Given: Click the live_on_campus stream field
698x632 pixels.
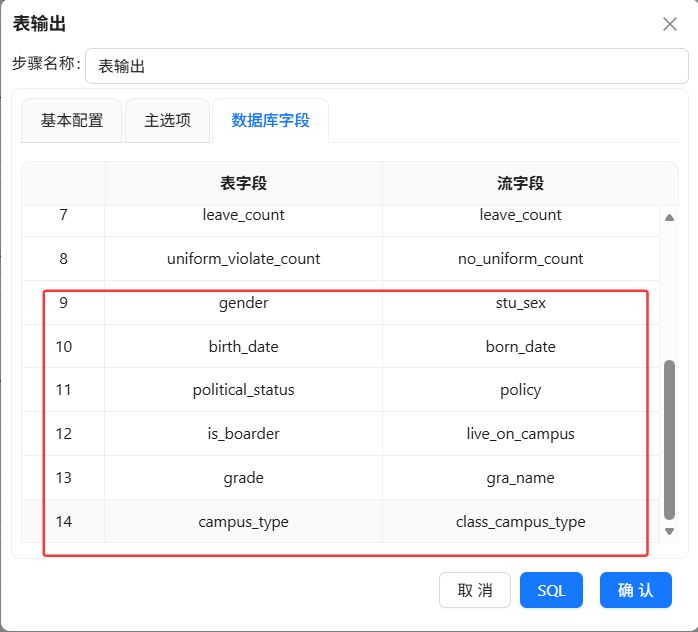Looking at the screenshot, I should [520, 433].
